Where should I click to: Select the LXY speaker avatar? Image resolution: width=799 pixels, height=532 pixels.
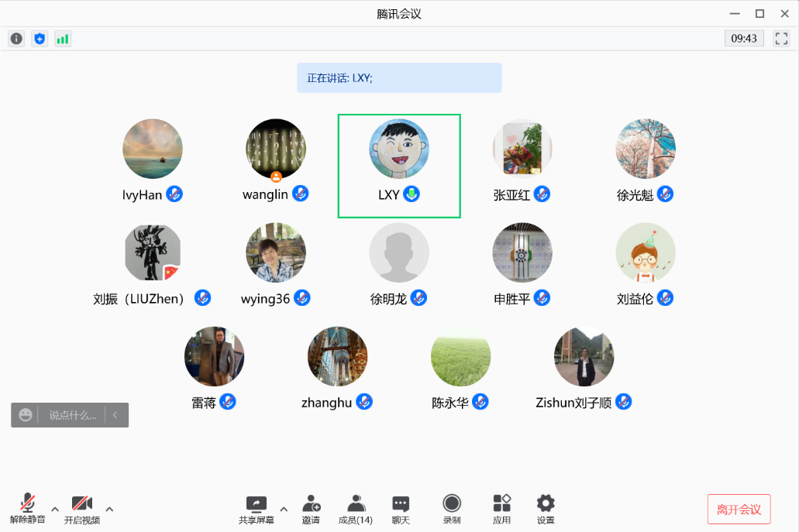coord(399,149)
